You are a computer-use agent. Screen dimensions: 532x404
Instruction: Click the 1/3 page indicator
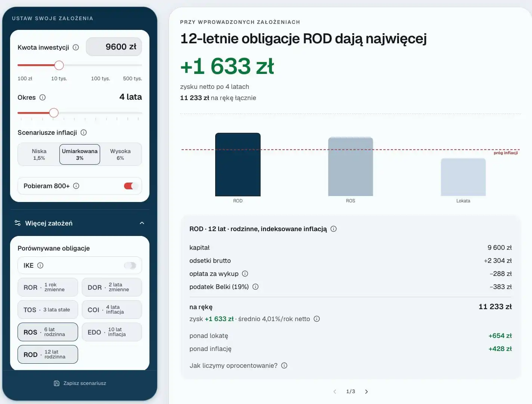(350, 392)
